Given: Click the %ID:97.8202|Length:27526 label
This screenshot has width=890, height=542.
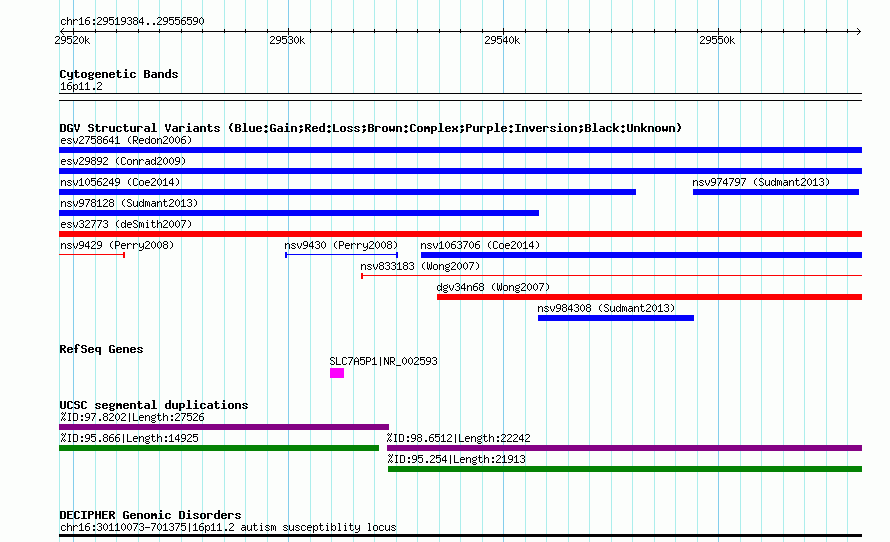Looking at the screenshot, I should pos(132,417).
